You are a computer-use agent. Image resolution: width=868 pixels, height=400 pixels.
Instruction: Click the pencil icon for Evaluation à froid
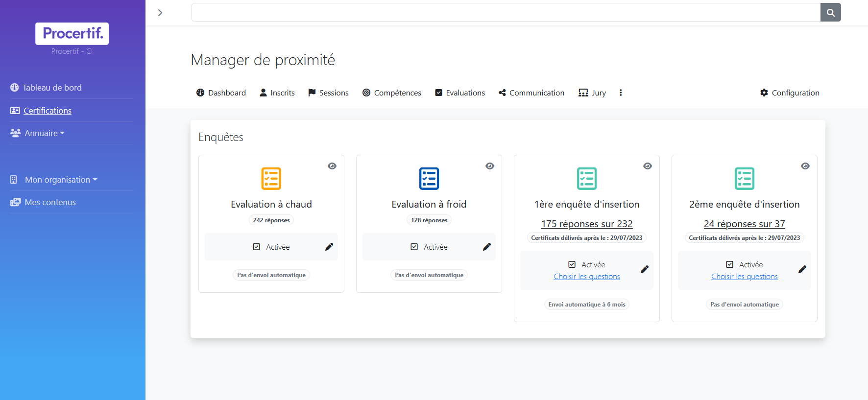click(x=487, y=247)
